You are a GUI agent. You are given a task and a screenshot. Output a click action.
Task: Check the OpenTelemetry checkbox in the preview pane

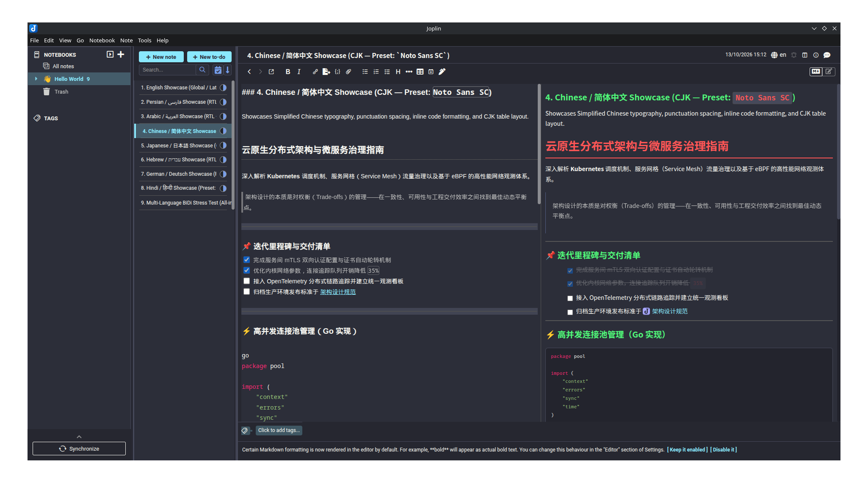570,298
